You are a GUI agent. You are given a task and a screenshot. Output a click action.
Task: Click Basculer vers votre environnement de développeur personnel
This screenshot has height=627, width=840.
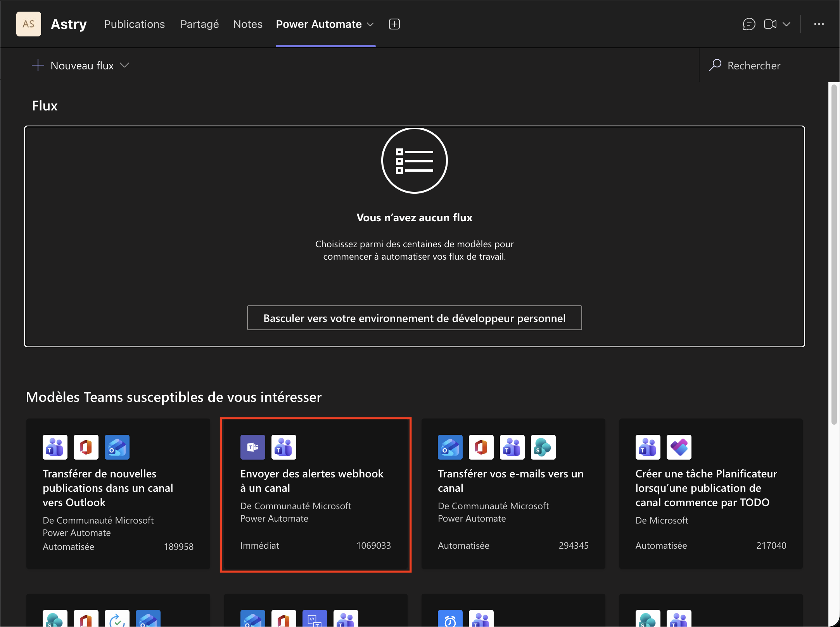tap(414, 318)
